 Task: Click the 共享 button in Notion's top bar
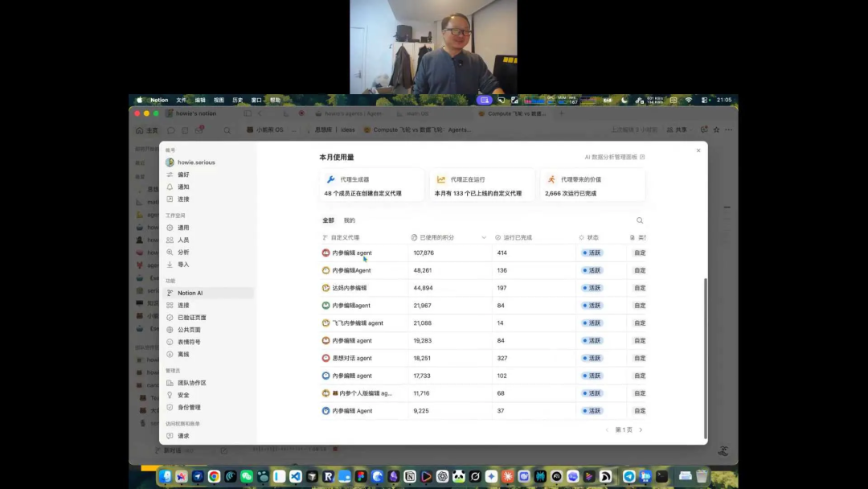679,129
